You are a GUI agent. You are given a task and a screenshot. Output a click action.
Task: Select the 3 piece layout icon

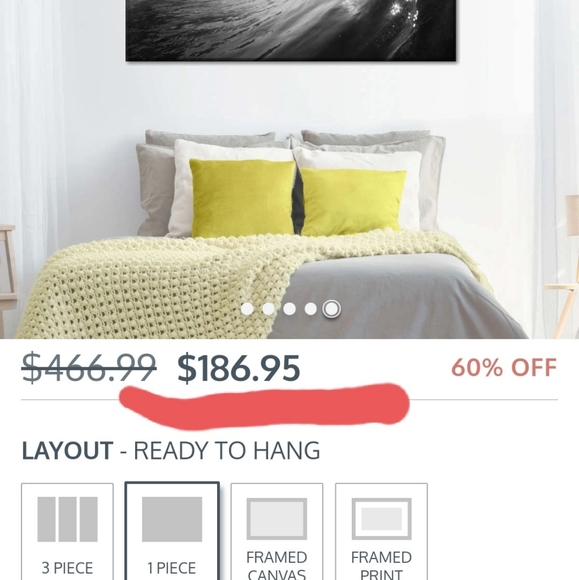(67, 519)
